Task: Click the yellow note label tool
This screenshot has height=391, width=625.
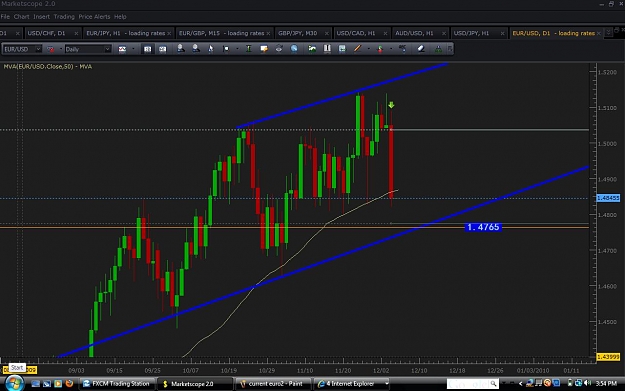Action: pyautogui.click(x=263, y=49)
